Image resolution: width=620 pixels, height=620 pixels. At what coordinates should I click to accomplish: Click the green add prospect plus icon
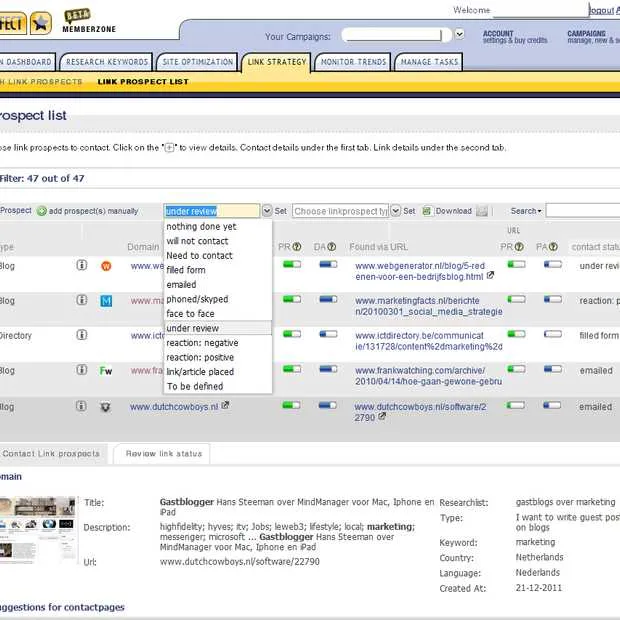[x=42, y=211]
